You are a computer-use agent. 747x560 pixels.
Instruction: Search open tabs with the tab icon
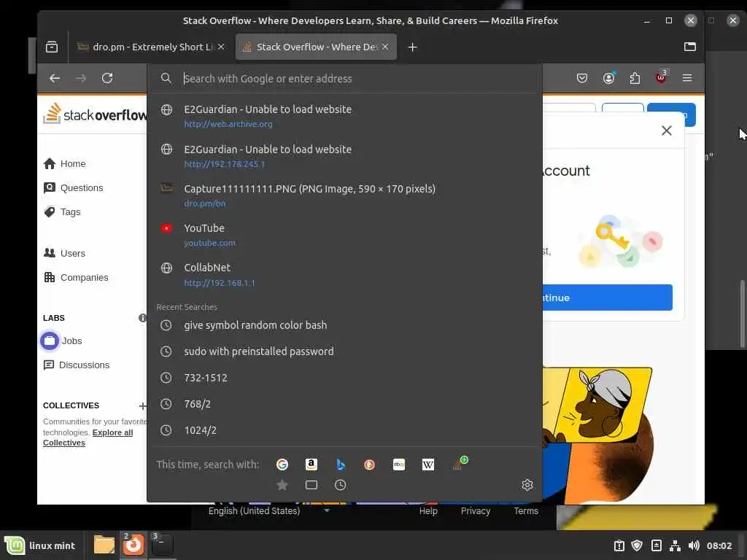click(311, 485)
